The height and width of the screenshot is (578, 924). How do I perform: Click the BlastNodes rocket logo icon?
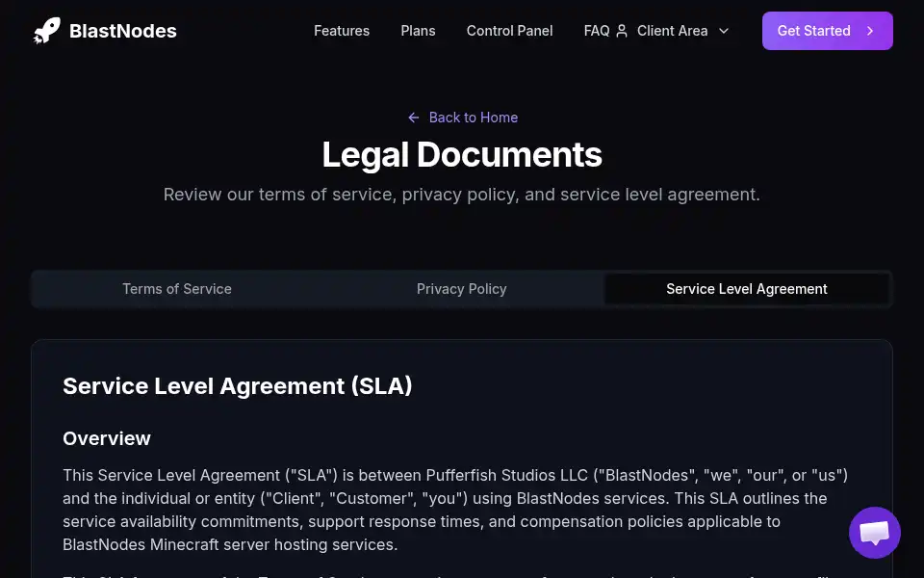[47, 31]
